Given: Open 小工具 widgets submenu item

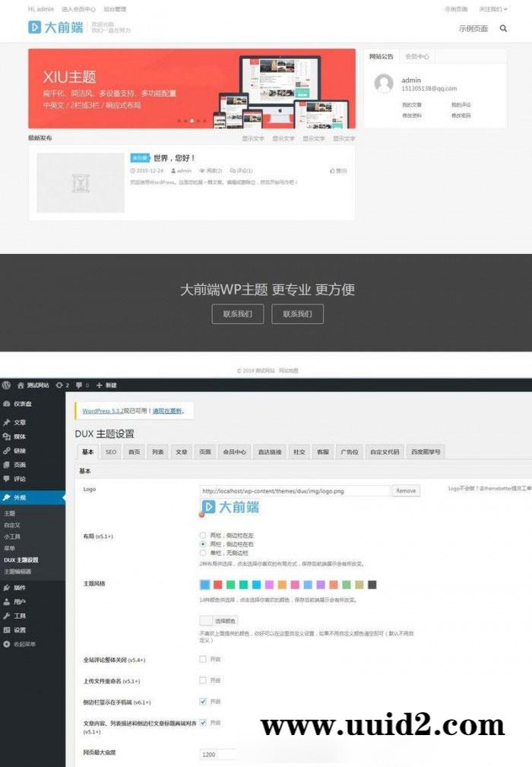Looking at the screenshot, I should 12,537.
